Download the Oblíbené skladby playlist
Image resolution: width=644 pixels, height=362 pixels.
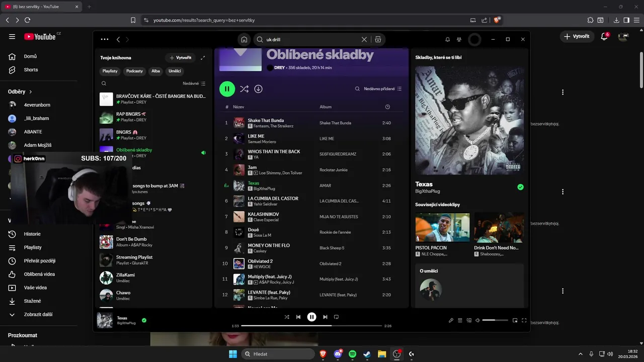pyautogui.click(x=258, y=88)
